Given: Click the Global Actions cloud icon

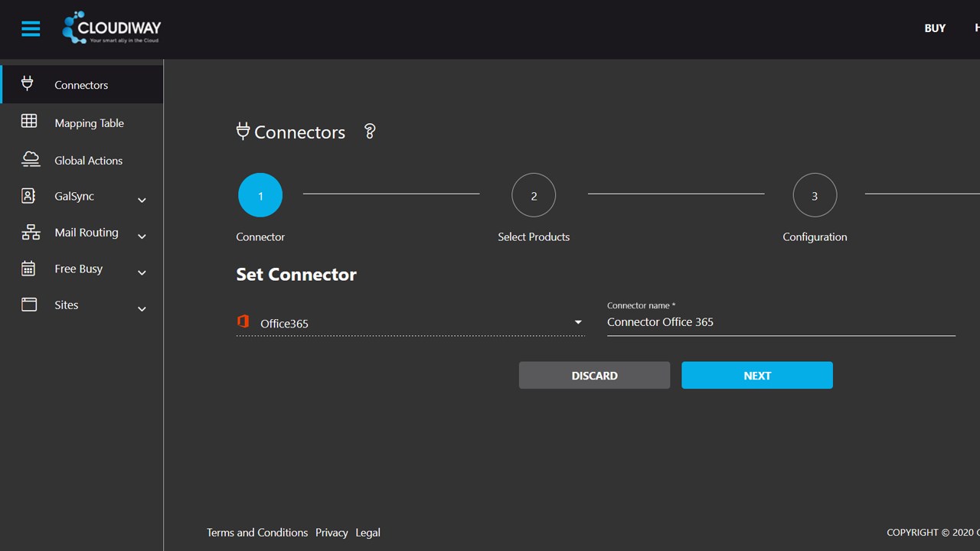Looking at the screenshot, I should [x=30, y=159].
